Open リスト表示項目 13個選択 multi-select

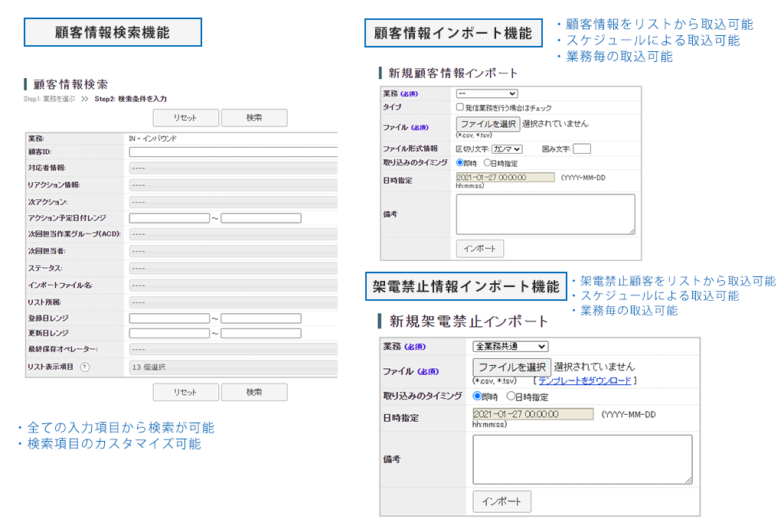pos(233,367)
